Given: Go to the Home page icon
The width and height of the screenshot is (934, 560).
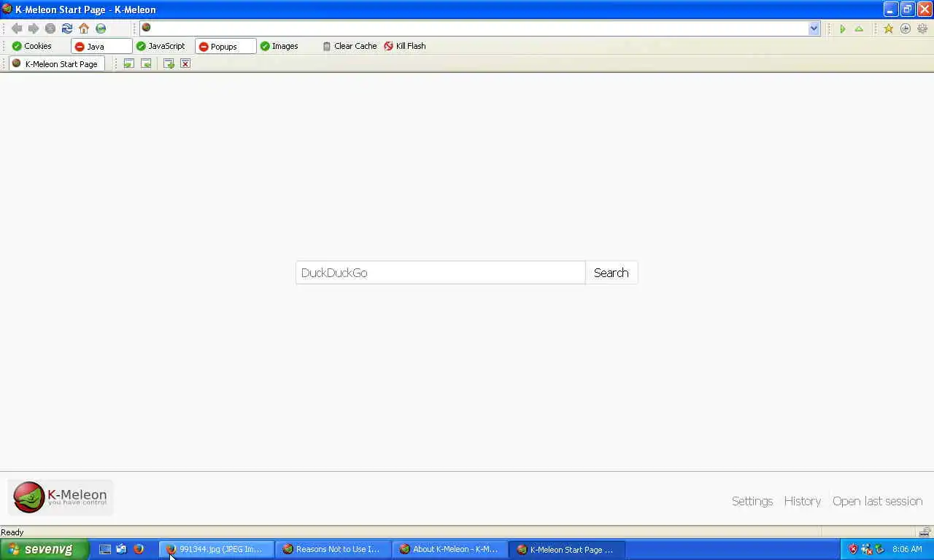Looking at the screenshot, I should pos(84,28).
